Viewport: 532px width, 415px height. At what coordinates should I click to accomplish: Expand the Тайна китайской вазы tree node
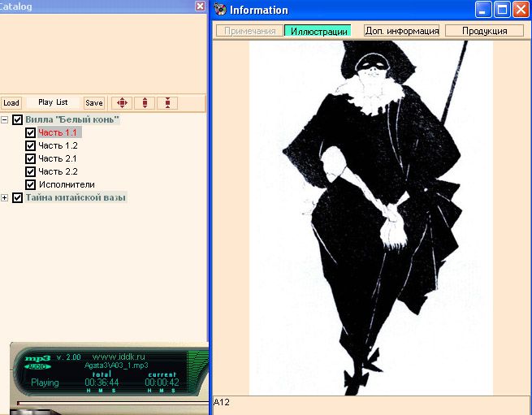[5, 197]
